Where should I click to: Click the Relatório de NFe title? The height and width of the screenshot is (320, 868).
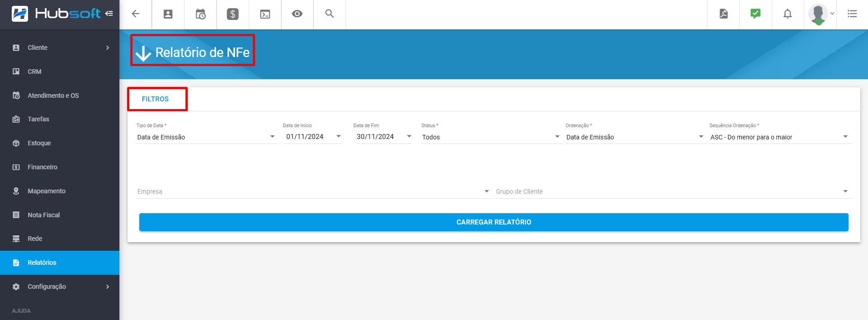[x=202, y=53]
